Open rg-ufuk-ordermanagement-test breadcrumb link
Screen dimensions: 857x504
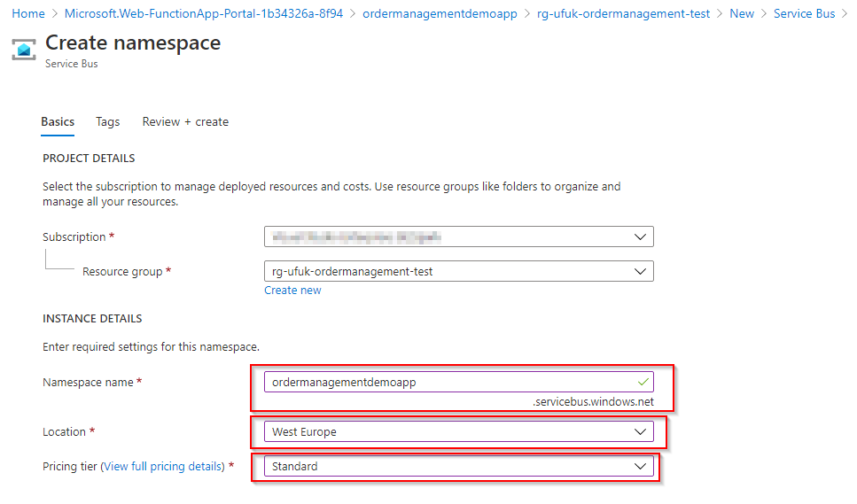pos(623,13)
